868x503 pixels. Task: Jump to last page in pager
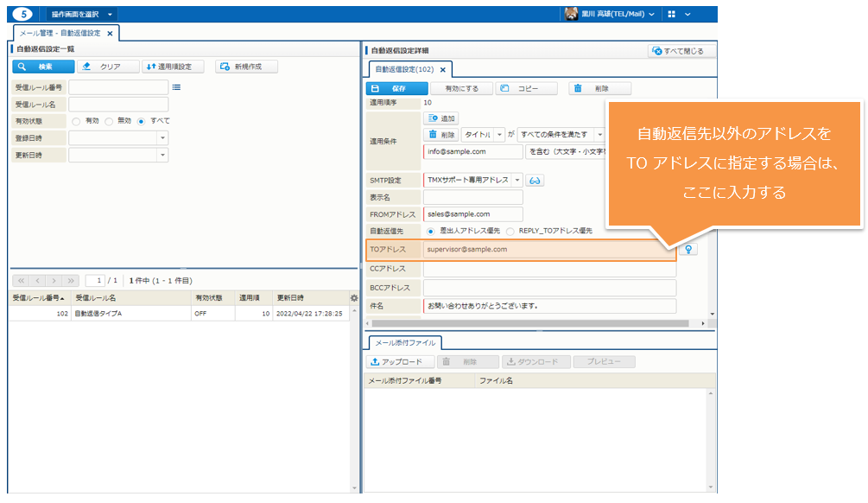(72, 281)
